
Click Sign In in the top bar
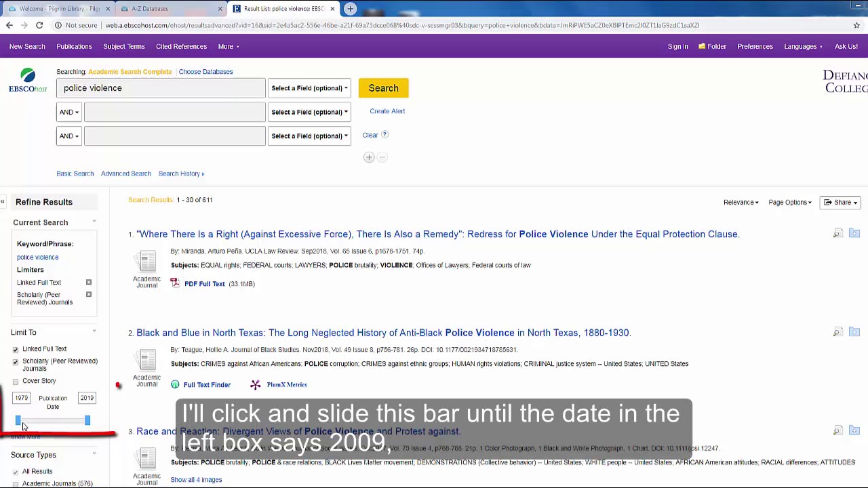coord(677,47)
